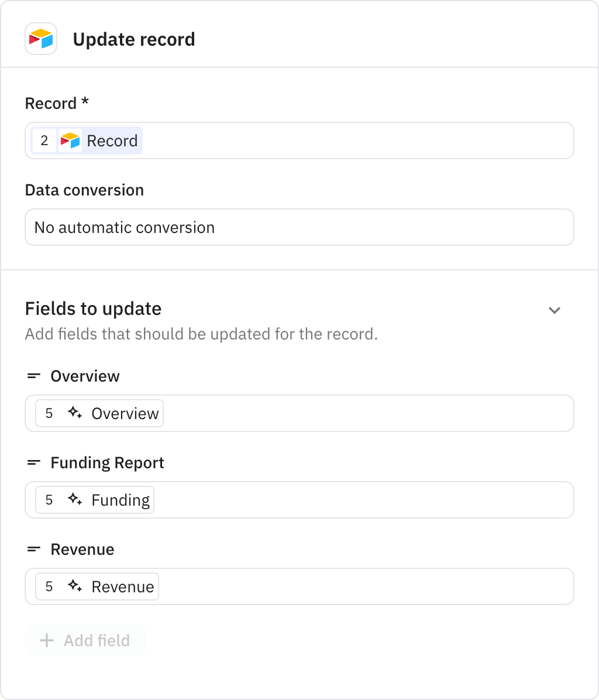Click the Airtable icon inside the Record pill
Viewport: 599px width, 700px height.
click(x=70, y=140)
